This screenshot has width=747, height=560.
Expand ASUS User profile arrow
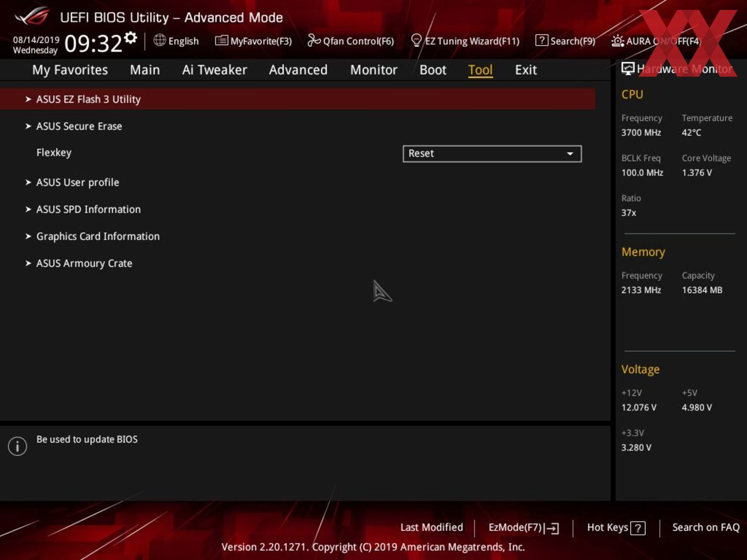point(28,182)
